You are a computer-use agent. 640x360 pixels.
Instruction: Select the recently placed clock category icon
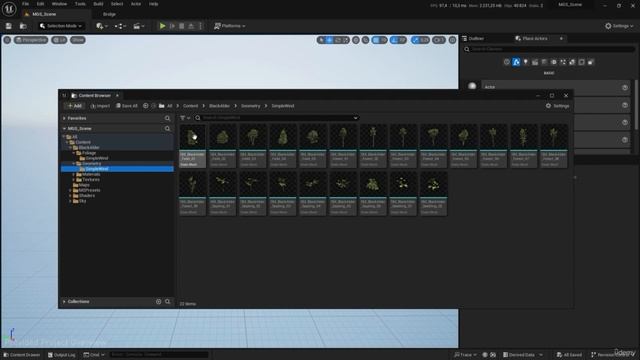point(507,62)
